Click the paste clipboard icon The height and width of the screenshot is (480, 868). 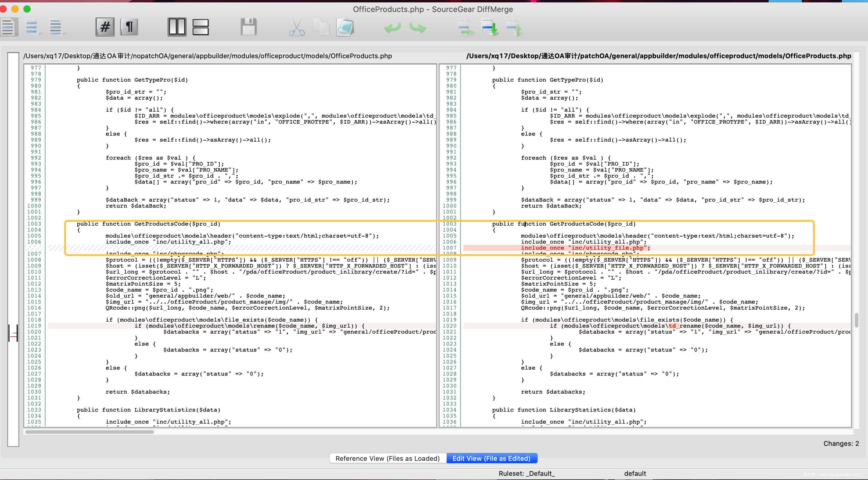[345, 28]
